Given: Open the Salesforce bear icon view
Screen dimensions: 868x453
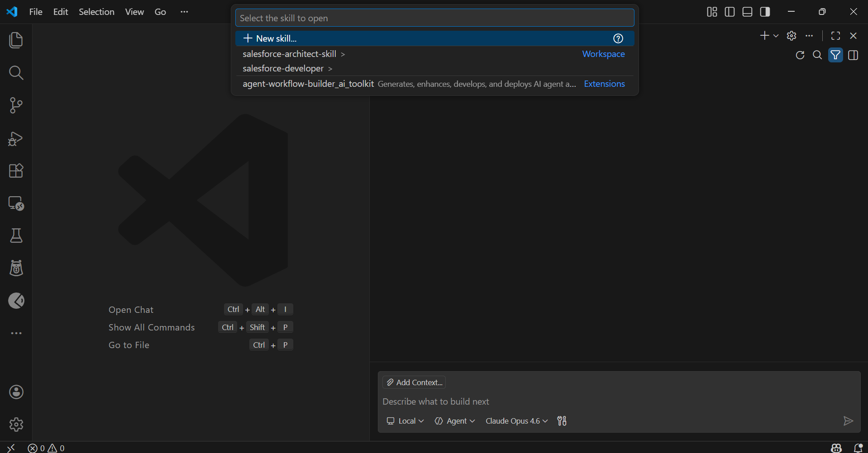Looking at the screenshot, I should point(16,269).
